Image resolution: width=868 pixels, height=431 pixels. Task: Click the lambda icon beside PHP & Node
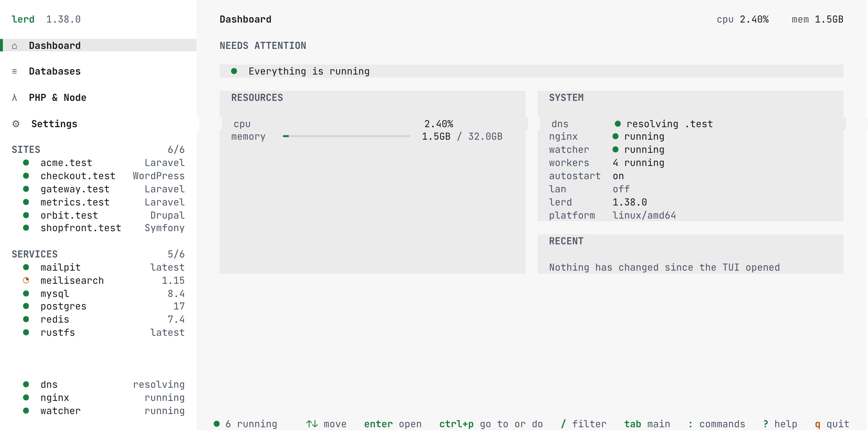tap(14, 98)
